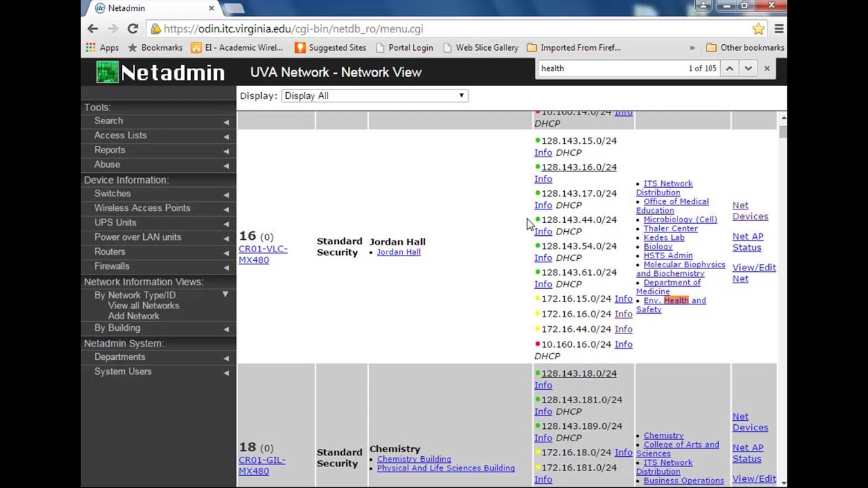868x488 pixels.
Task: Expand the Wireless Access Points arrow
Action: [226, 209]
